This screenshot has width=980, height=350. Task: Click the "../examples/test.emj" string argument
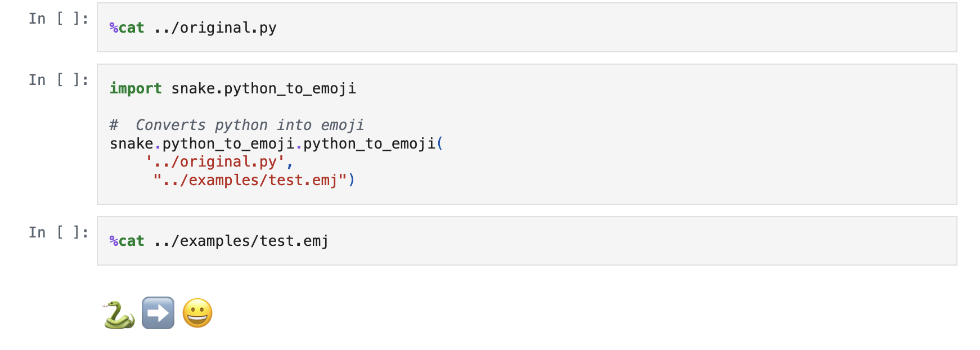click(x=250, y=180)
